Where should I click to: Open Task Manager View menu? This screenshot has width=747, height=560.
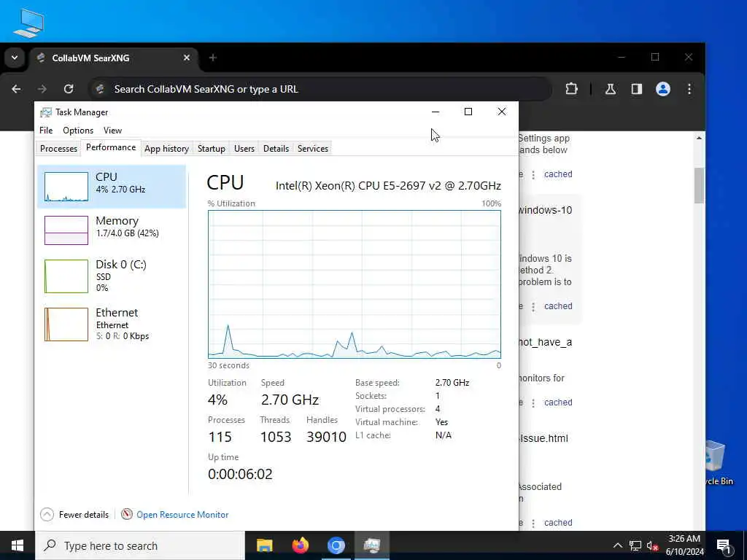[x=112, y=130]
